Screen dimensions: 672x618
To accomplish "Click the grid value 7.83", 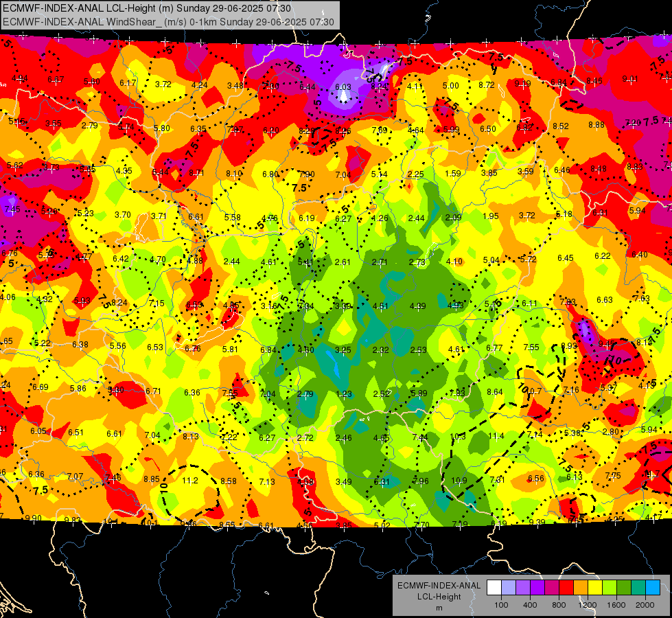I will coord(457,393).
